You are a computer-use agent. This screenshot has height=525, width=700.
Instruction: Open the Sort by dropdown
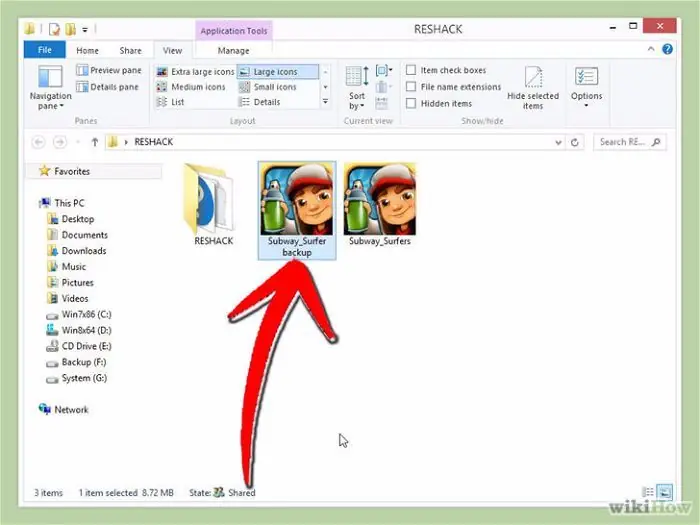click(357, 88)
